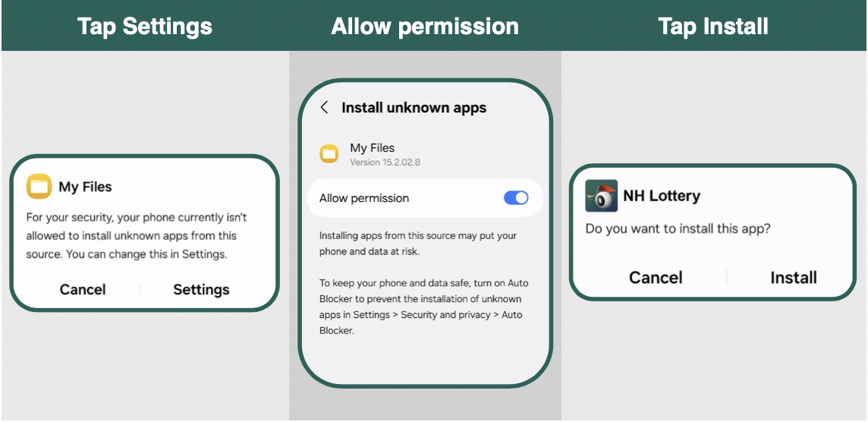Click the 'Allow permission' header at top

[425, 26]
